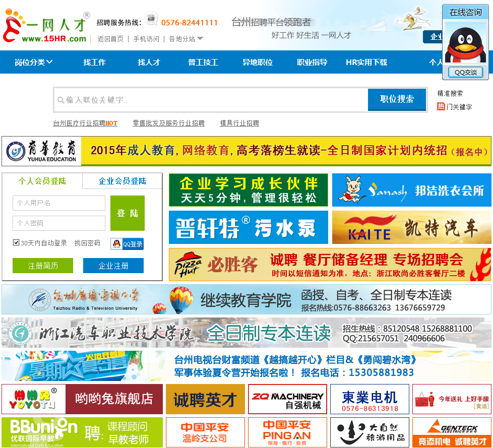Open the Pizza Hut recruitment banner
493x448 pixels.
(x=330, y=265)
